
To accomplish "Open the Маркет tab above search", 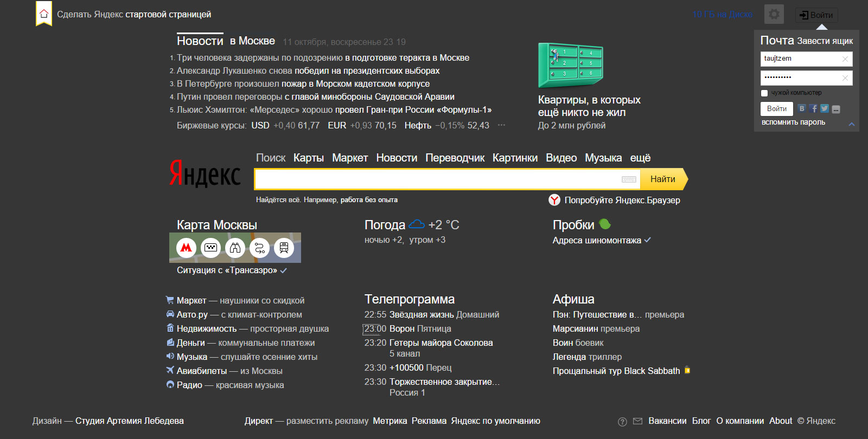I will pyautogui.click(x=350, y=158).
